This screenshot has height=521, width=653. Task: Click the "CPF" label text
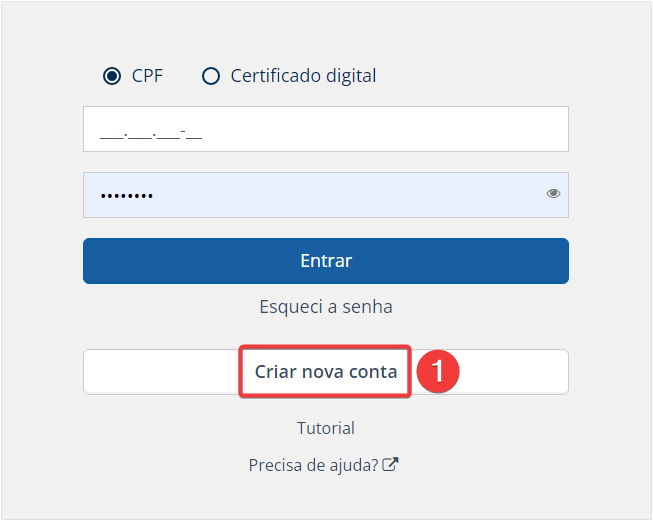[147, 76]
